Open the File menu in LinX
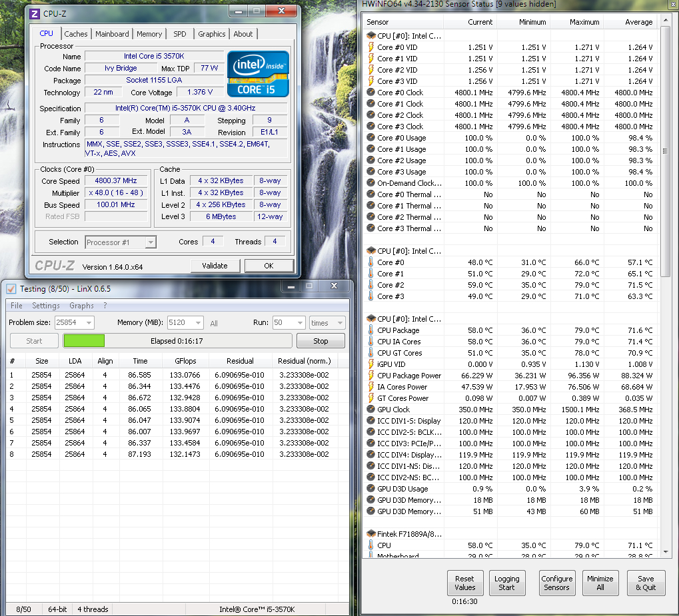Image resolution: width=679 pixels, height=616 pixels. pyautogui.click(x=17, y=305)
